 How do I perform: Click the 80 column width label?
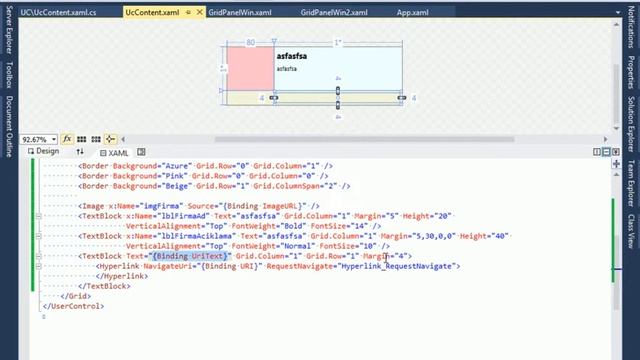(x=250, y=42)
